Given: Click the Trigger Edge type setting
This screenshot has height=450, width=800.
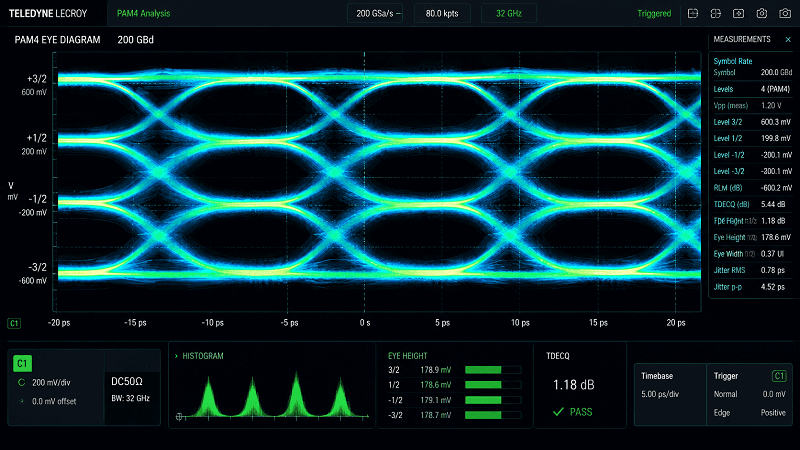Looking at the screenshot, I should [x=721, y=413].
